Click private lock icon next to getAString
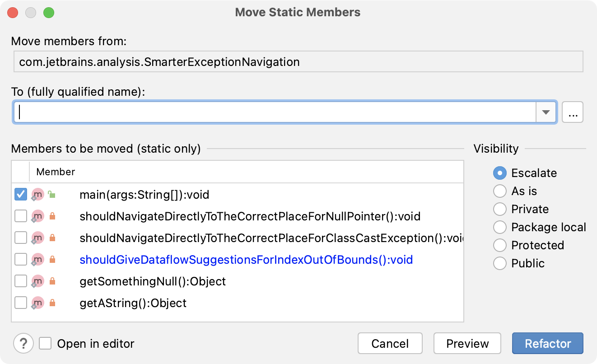The height and width of the screenshot is (364, 597). tap(52, 303)
